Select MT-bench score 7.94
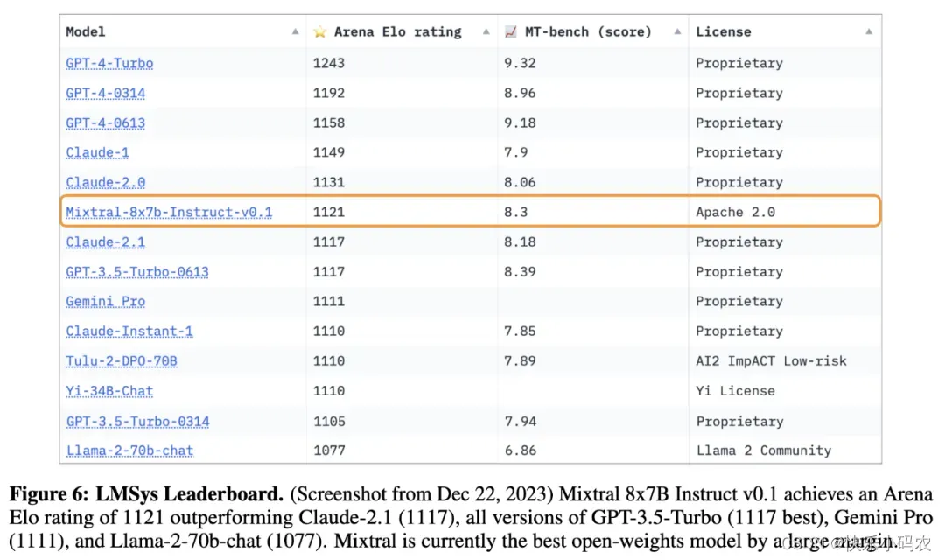This screenshot has height=560, width=945. tap(521, 422)
